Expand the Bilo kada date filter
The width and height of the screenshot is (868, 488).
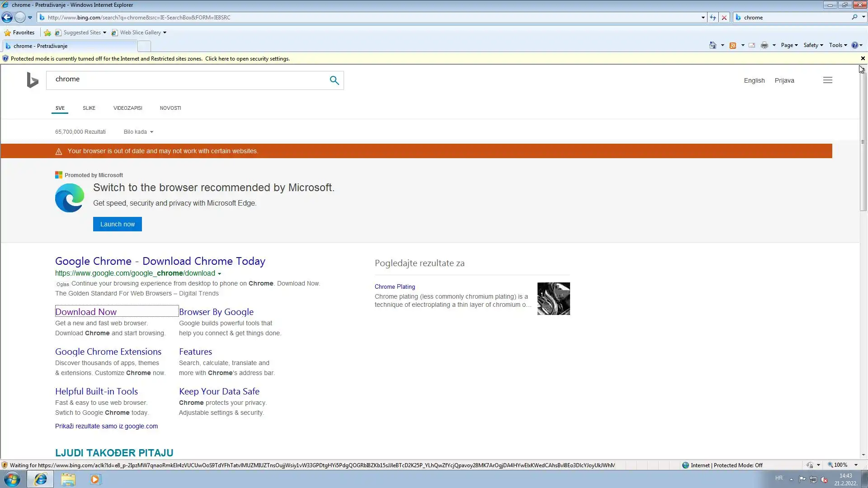tap(138, 132)
